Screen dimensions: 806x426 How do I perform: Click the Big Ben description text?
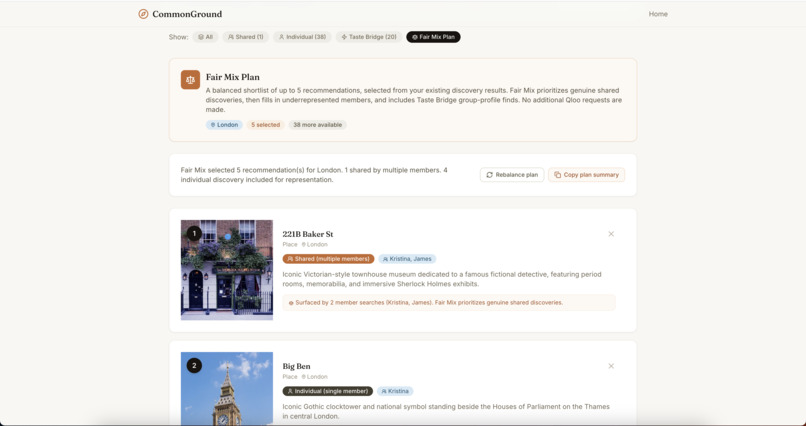(x=446, y=411)
